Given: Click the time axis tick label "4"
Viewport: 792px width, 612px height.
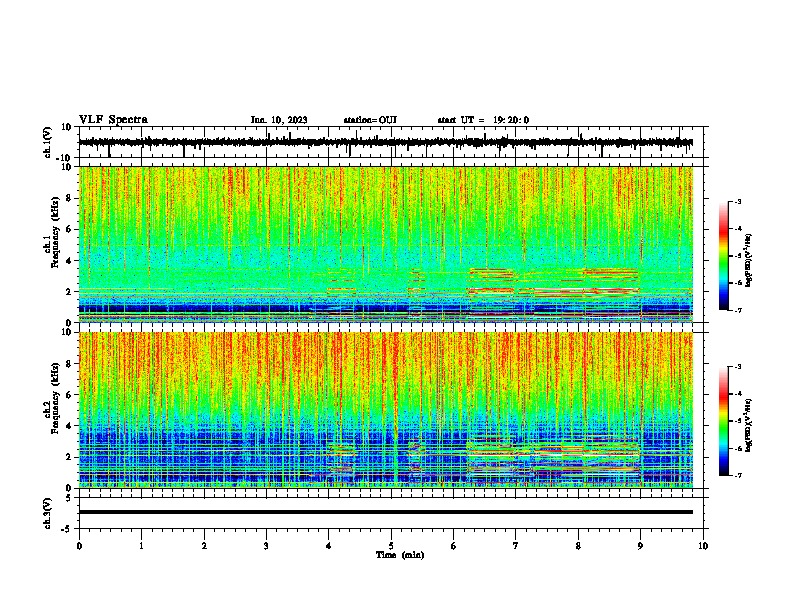Looking at the screenshot, I should [329, 546].
